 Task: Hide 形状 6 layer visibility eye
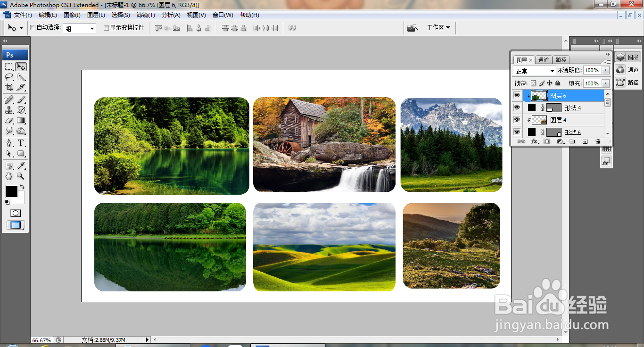click(517, 132)
